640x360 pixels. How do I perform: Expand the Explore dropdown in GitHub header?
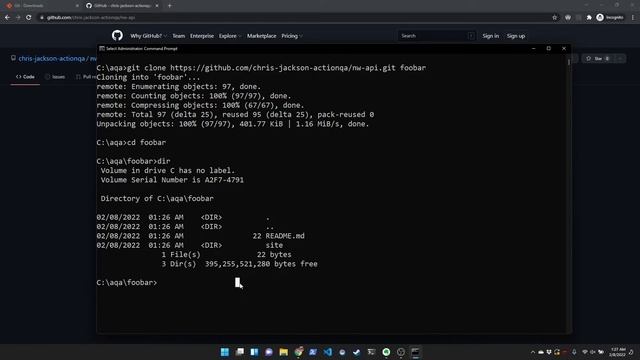[x=230, y=36]
